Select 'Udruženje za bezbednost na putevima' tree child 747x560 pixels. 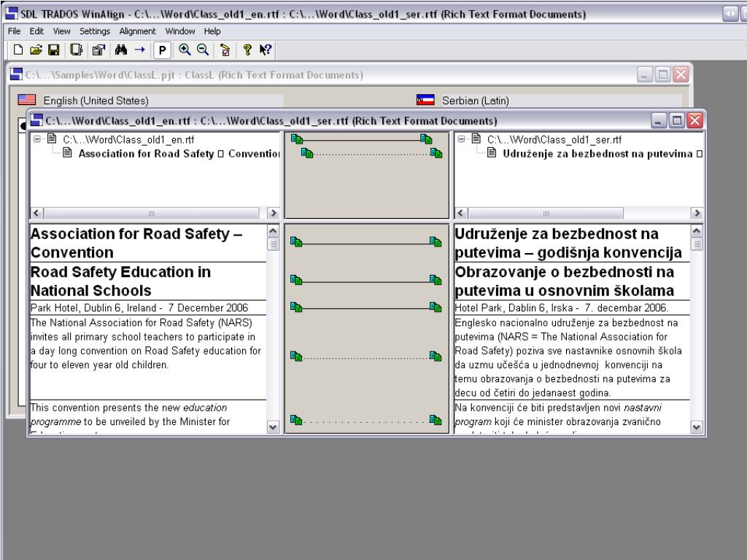point(602,153)
